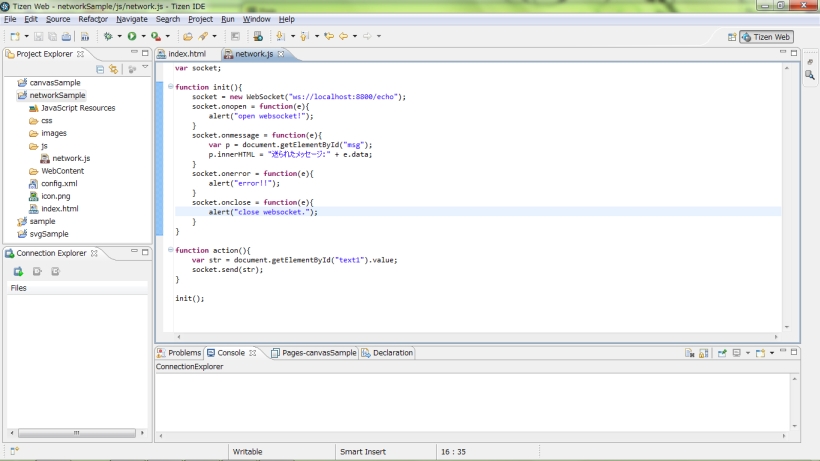
Task: Click the Search pencil toolbar icon
Action: (203, 36)
